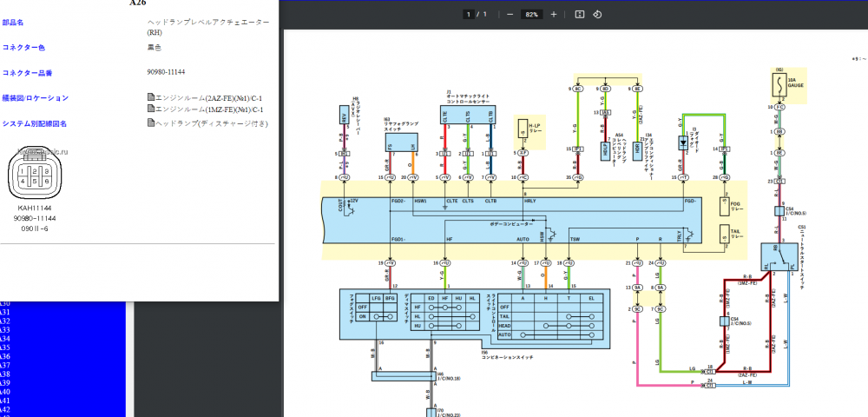Click the PDF page number field
The width and height of the screenshot is (868, 417).
coord(469,15)
